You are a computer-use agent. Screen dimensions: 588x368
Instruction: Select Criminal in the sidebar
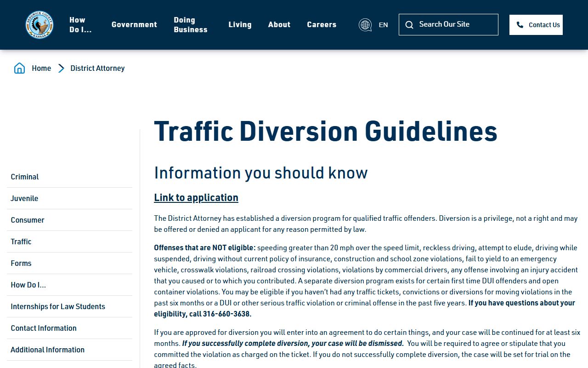pyautogui.click(x=69, y=177)
